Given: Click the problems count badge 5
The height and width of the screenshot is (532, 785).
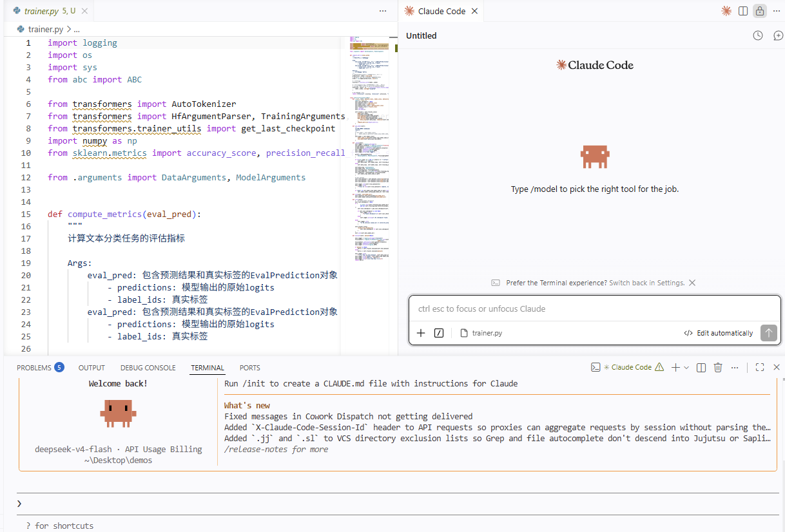Looking at the screenshot, I should (x=59, y=368).
